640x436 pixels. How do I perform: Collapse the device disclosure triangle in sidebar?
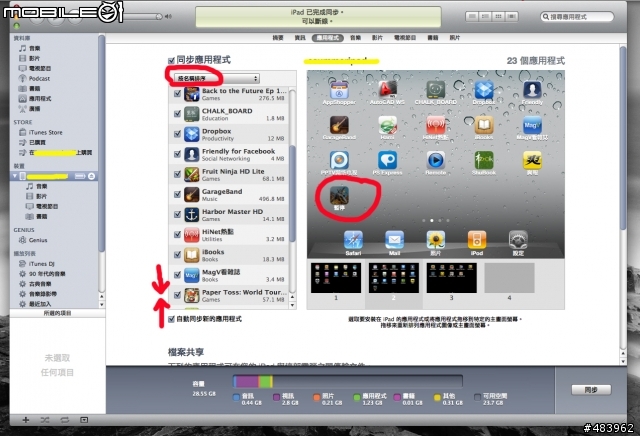(x=15, y=176)
